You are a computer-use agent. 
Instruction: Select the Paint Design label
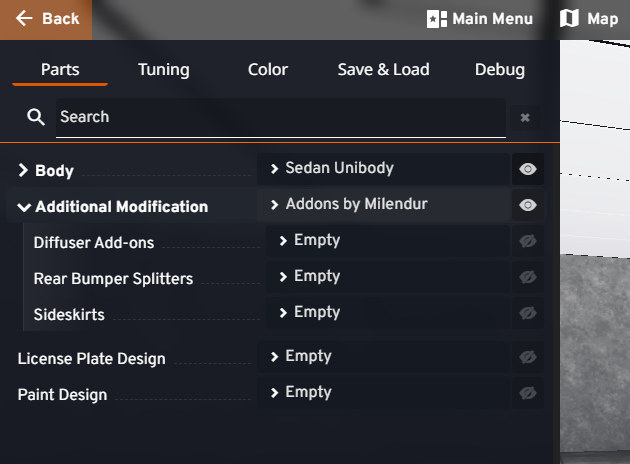[x=62, y=395]
